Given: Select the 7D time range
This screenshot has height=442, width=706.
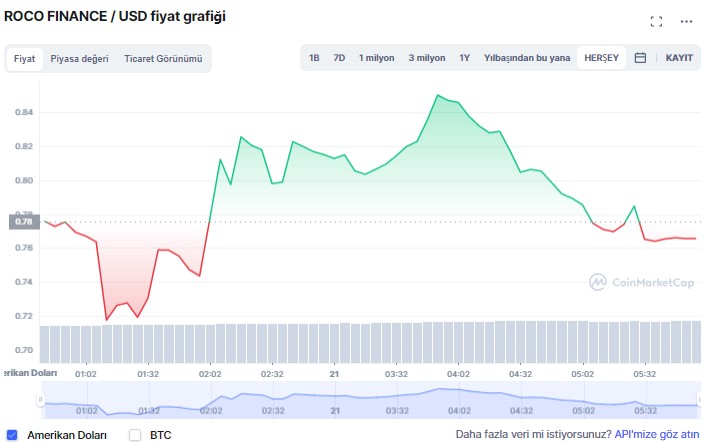Looking at the screenshot, I should point(339,58).
